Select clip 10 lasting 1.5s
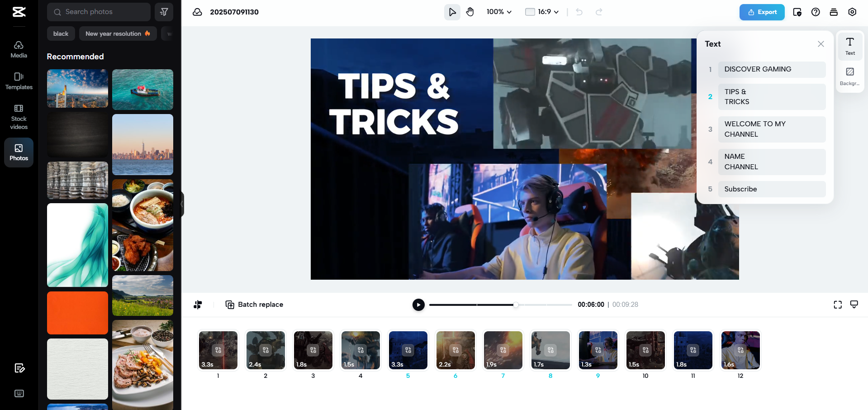Screen dimensions: 868x410 pos(645,350)
